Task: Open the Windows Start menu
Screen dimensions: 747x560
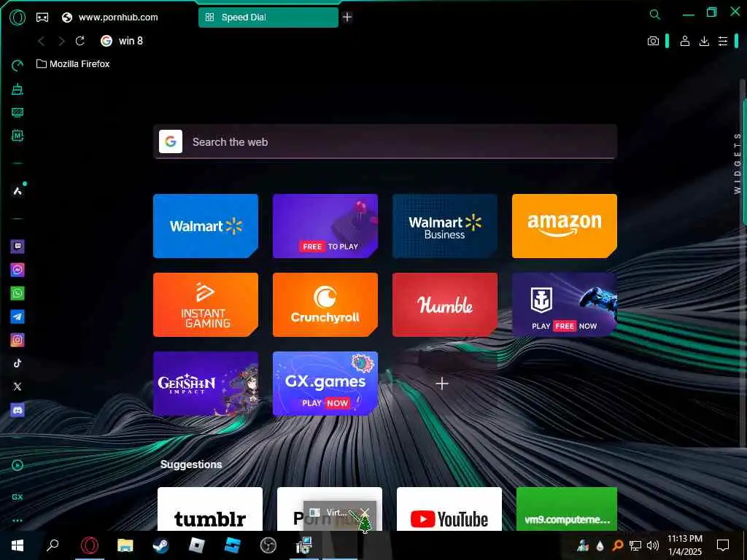Action: pyautogui.click(x=18, y=545)
